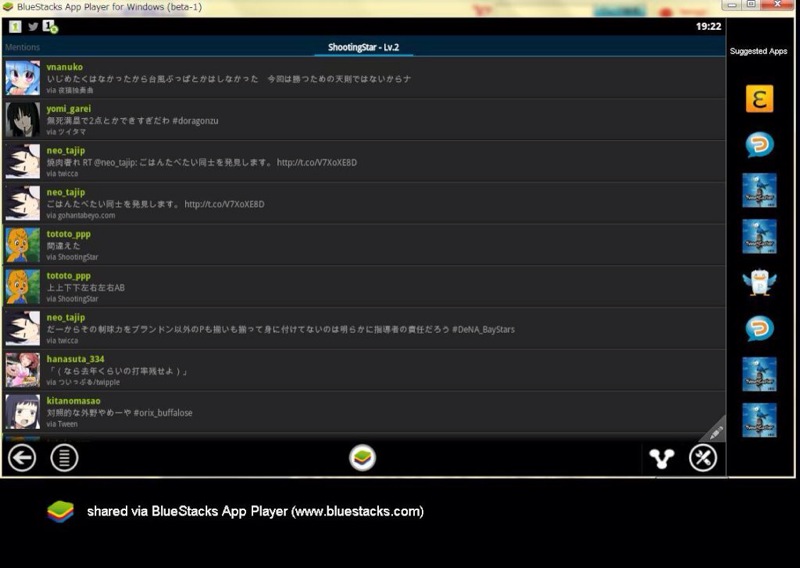Select username yomi_garei
This screenshot has width=800, height=568.
click(x=68, y=109)
